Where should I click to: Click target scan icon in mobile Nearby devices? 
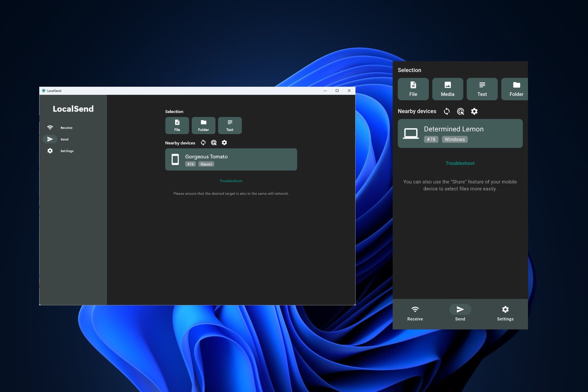tap(460, 111)
